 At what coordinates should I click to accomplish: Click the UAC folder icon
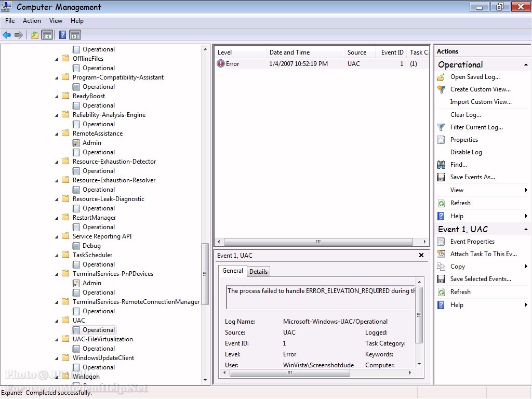click(x=65, y=320)
